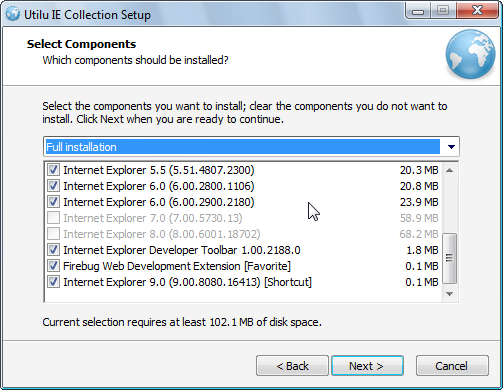
Task: Click the large globe wizard image
Action: (470, 54)
